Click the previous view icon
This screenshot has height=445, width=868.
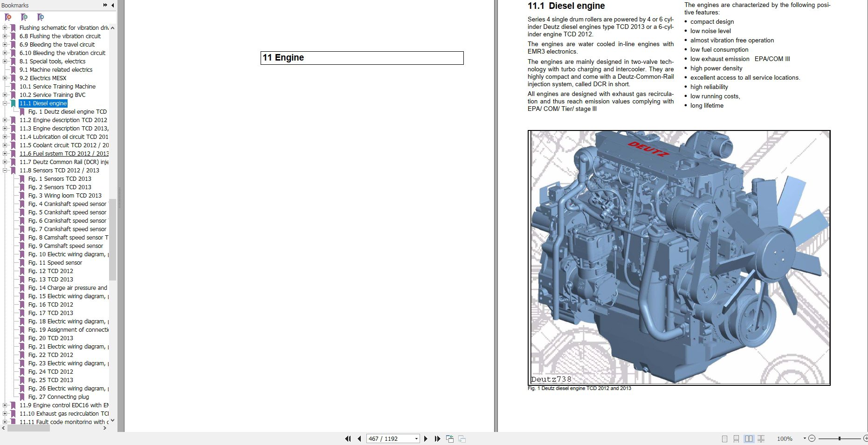pyautogui.click(x=450, y=438)
